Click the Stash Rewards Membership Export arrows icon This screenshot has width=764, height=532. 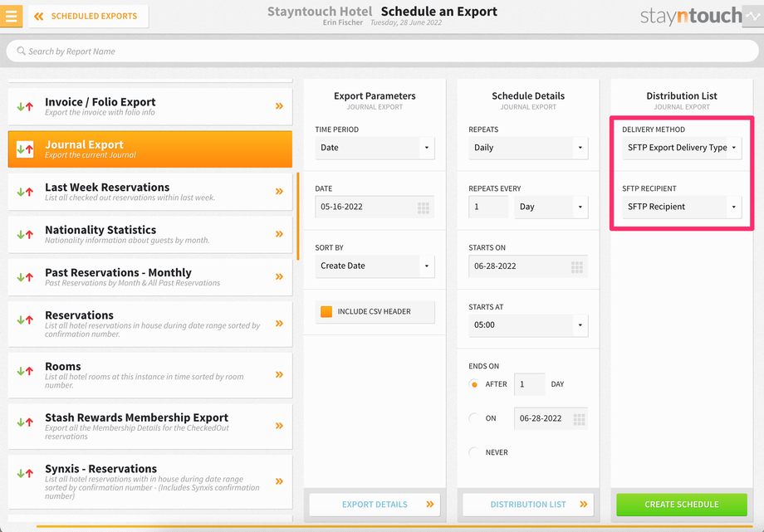coord(25,422)
